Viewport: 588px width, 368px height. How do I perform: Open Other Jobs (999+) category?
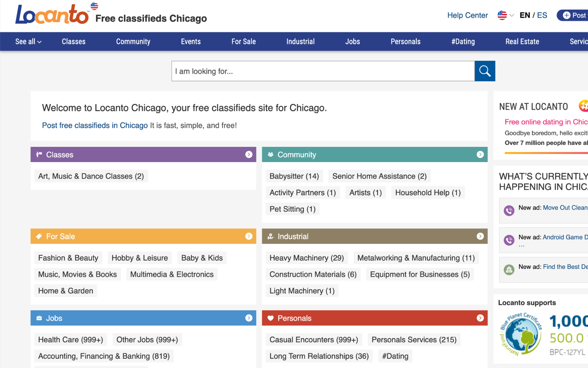(147, 340)
